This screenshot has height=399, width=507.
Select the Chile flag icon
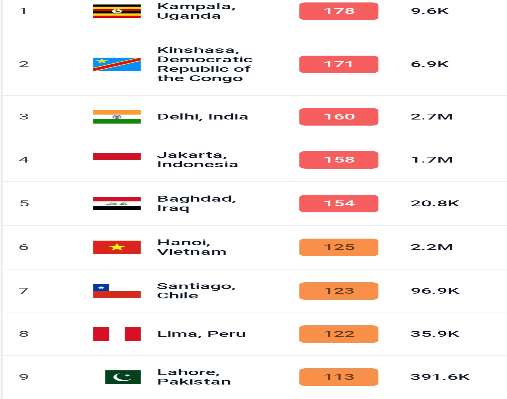pos(117,291)
